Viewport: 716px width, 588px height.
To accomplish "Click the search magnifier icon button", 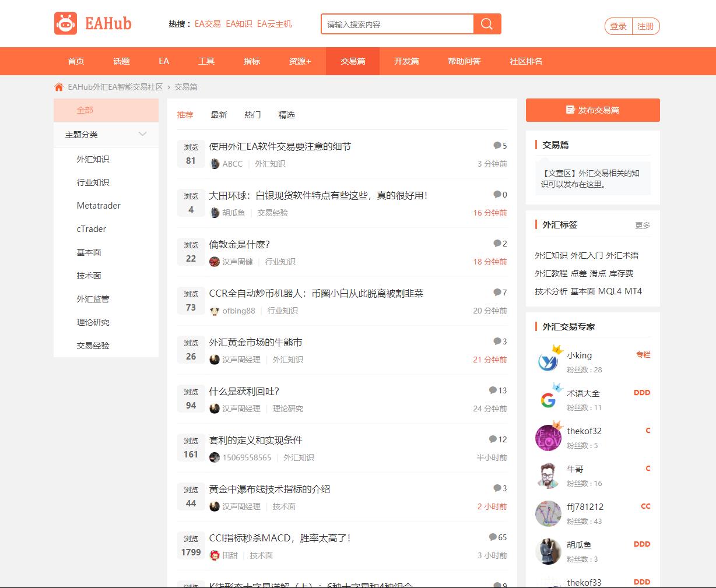I will pyautogui.click(x=487, y=24).
